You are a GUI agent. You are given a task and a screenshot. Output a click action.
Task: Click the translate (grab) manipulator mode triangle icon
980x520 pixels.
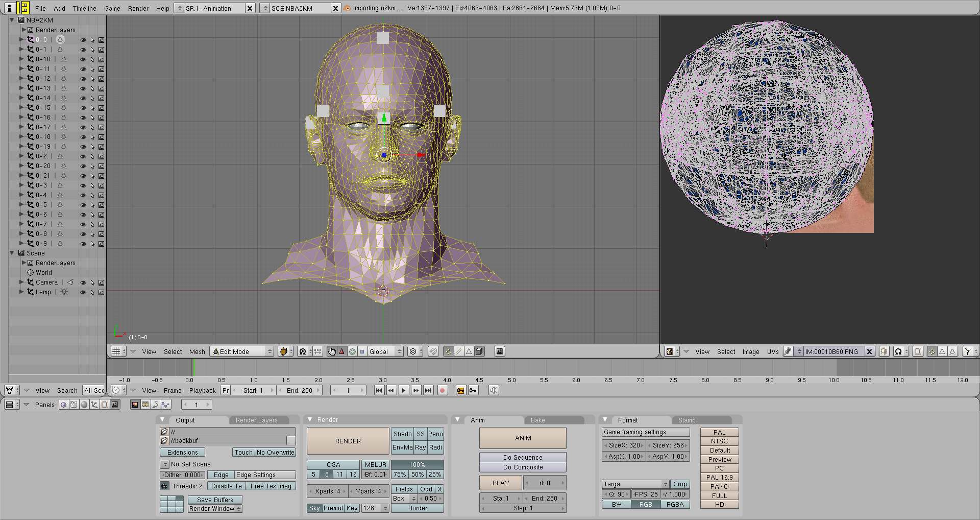click(x=342, y=351)
